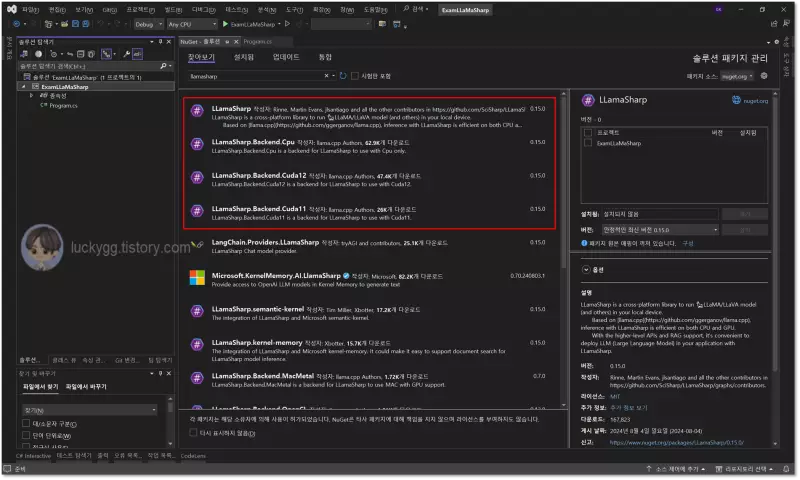800x480 pixels.
Task: Click the Preview Selected Items icon in Solution Explorer
Action: [137, 54]
